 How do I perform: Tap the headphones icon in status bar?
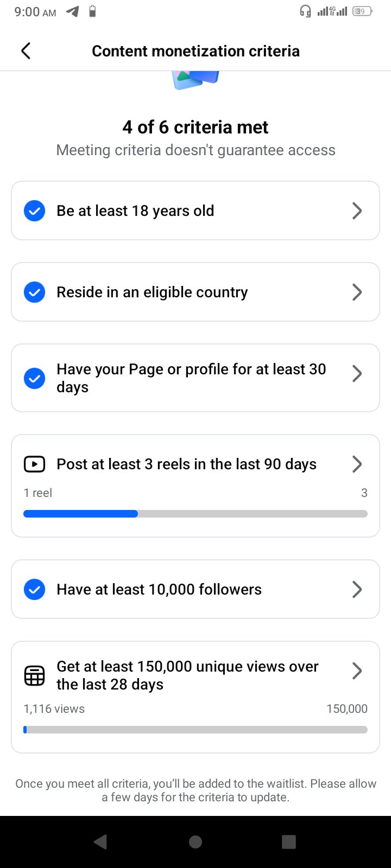tap(306, 11)
